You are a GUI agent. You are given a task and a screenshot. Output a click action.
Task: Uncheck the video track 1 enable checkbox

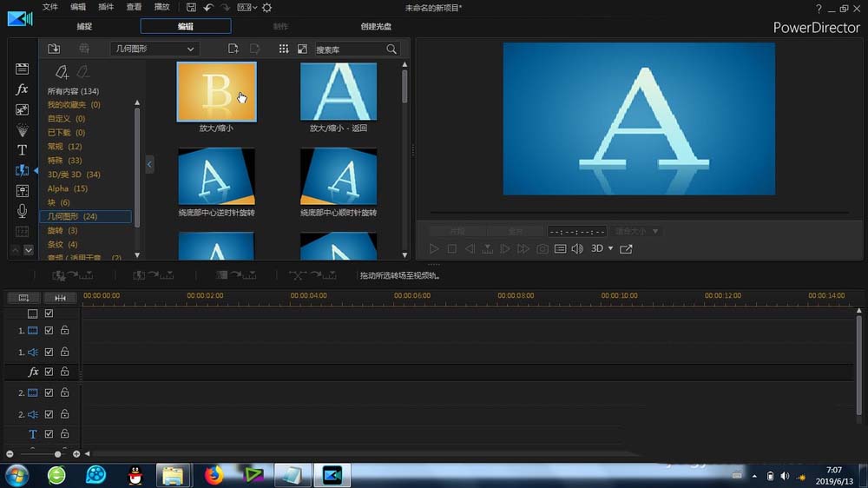(49, 331)
